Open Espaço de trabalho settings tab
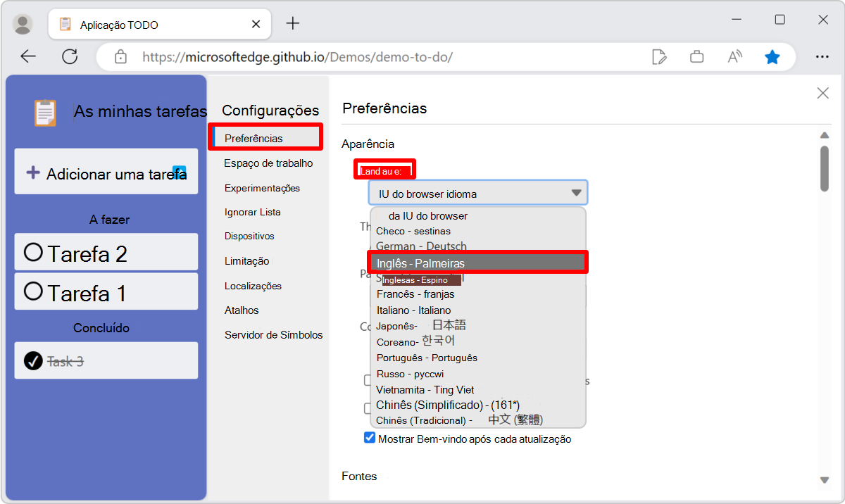The width and height of the screenshot is (845, 504). [268, 163]
